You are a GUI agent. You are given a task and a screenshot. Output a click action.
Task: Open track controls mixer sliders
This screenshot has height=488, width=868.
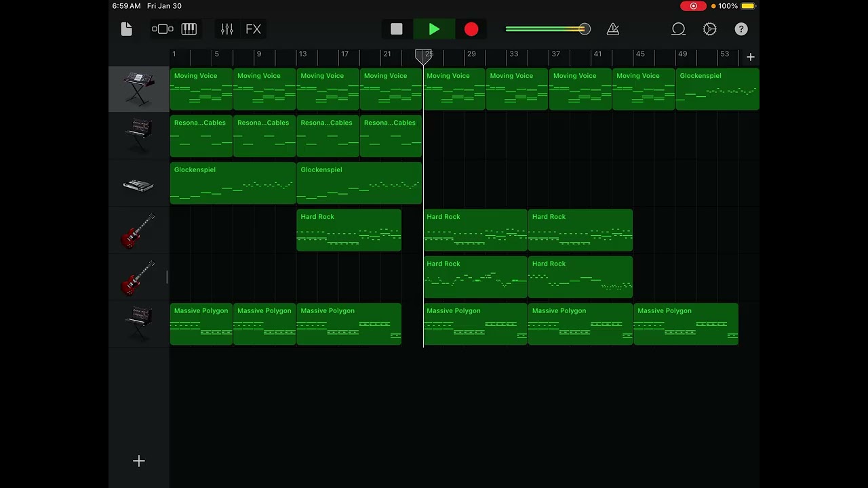(227, 29)
